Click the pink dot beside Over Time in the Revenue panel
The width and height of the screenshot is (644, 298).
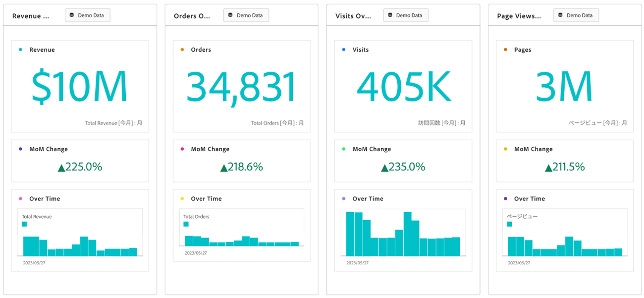(20, 198)
